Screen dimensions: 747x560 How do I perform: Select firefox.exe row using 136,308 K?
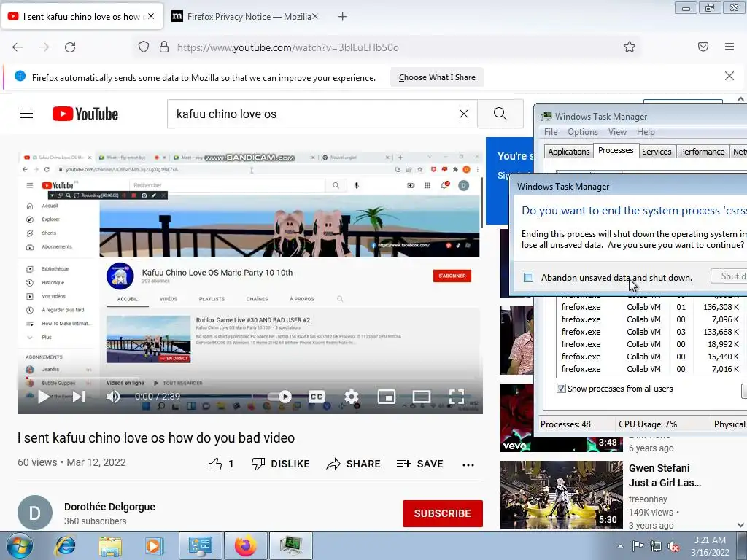pos(650,307)
